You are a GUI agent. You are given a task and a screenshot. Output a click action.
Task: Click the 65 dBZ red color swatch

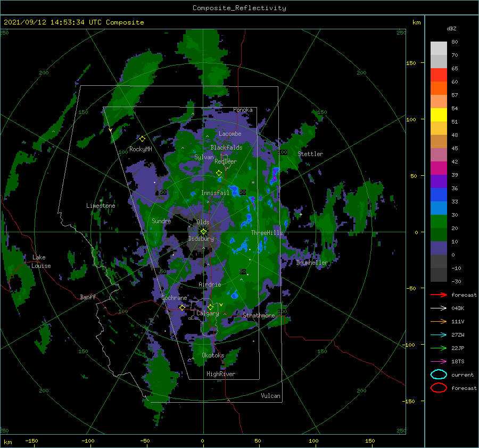(x=439, y=75)
